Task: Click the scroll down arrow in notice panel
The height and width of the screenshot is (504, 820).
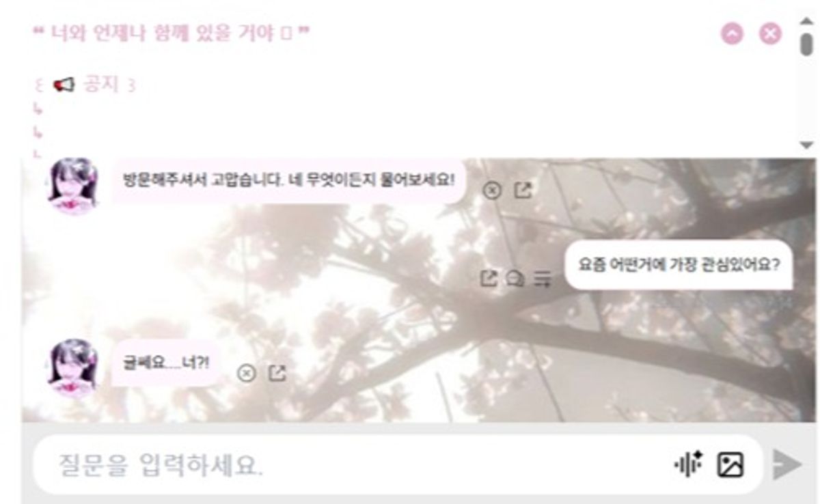Action: tap(806, 145)
